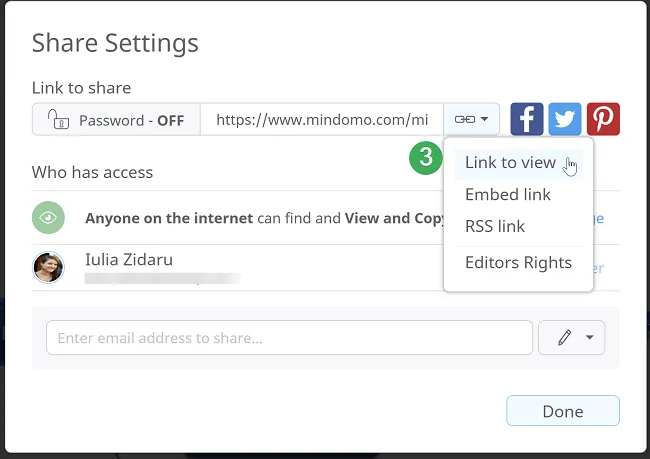
Task: Choose Embed link from the menu
Action: coord(508,195)
